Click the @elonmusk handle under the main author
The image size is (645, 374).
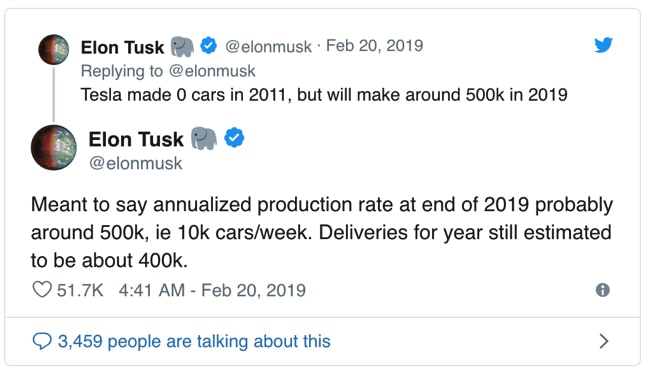(136, 163)
